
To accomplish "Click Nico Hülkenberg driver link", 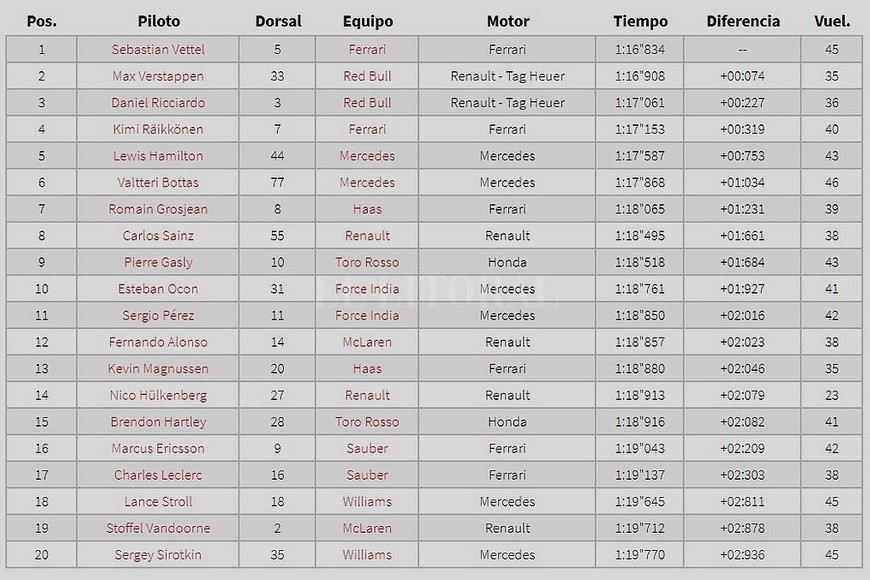I will coord(159,395).
